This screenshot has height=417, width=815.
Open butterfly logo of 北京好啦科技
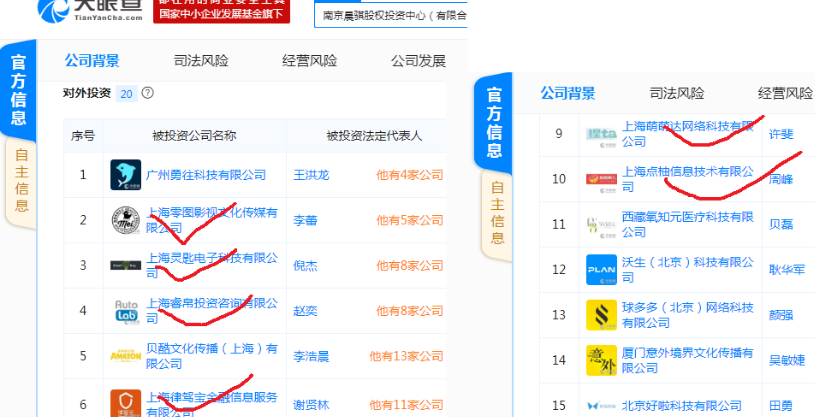601,406
